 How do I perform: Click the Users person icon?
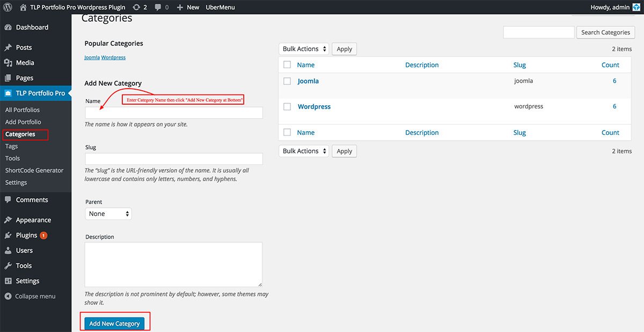pyautogui.click(x=8, y=250)
